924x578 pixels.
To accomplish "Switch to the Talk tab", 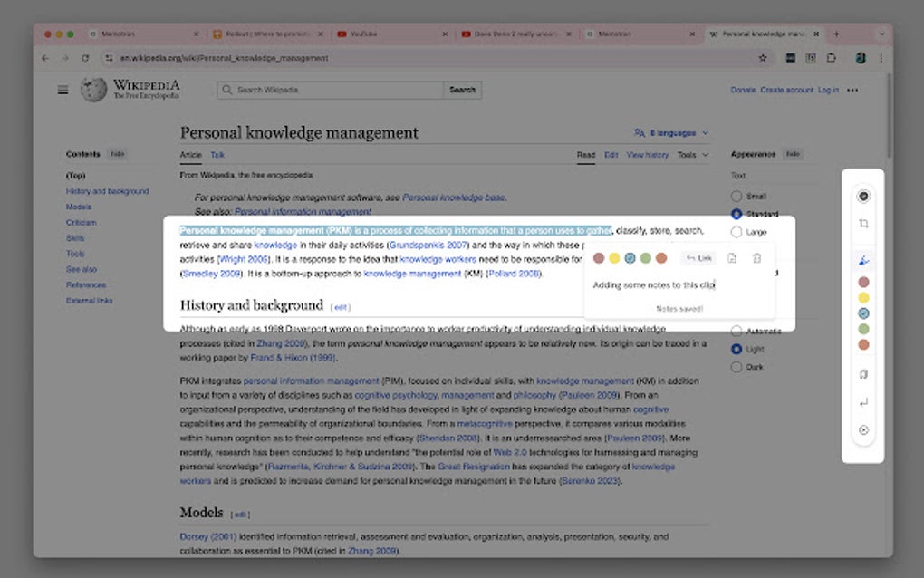I will point(217,154).
